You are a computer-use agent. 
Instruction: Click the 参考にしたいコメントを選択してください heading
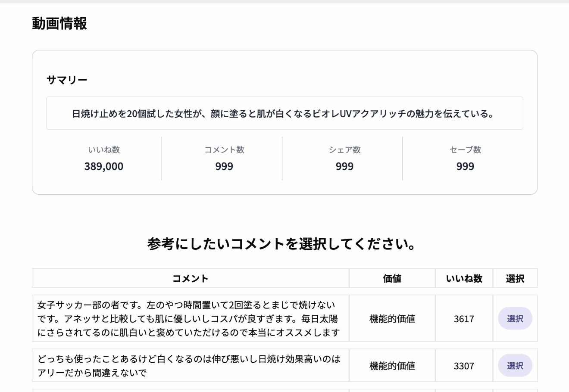click(x=282, y=244)
